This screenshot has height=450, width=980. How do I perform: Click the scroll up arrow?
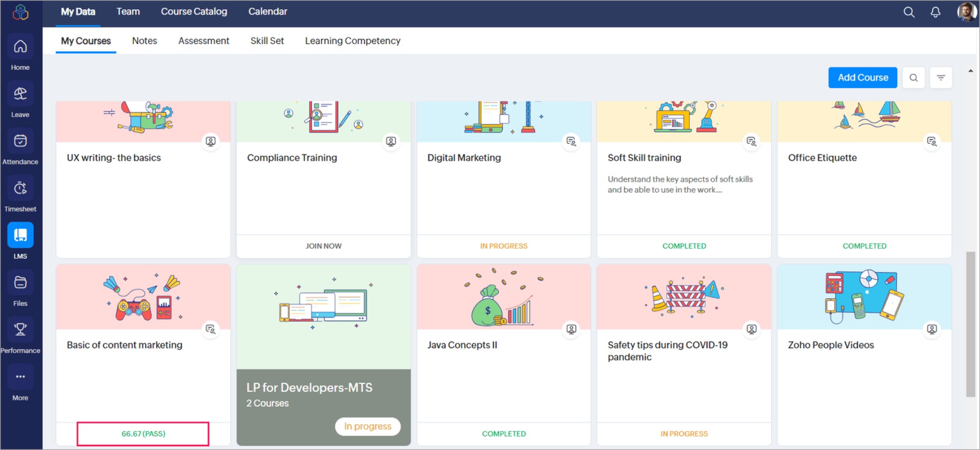pyautogui.click(x=970, y=71)
